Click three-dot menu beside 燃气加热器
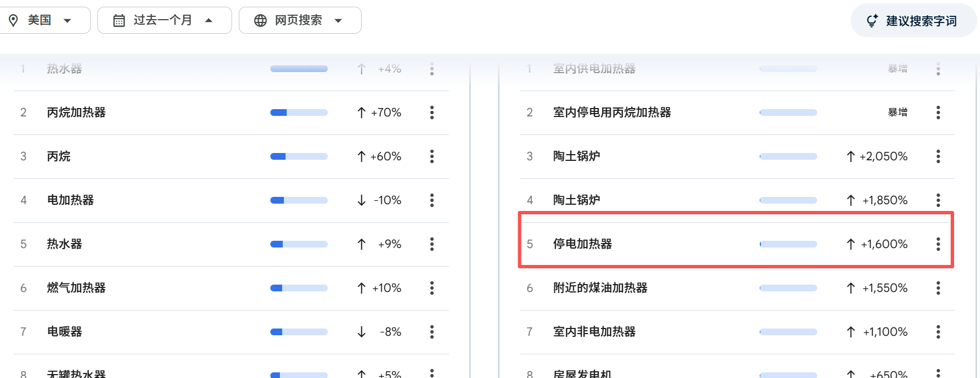The width and height of the screenshot is (980, 378). click(432, 288)
